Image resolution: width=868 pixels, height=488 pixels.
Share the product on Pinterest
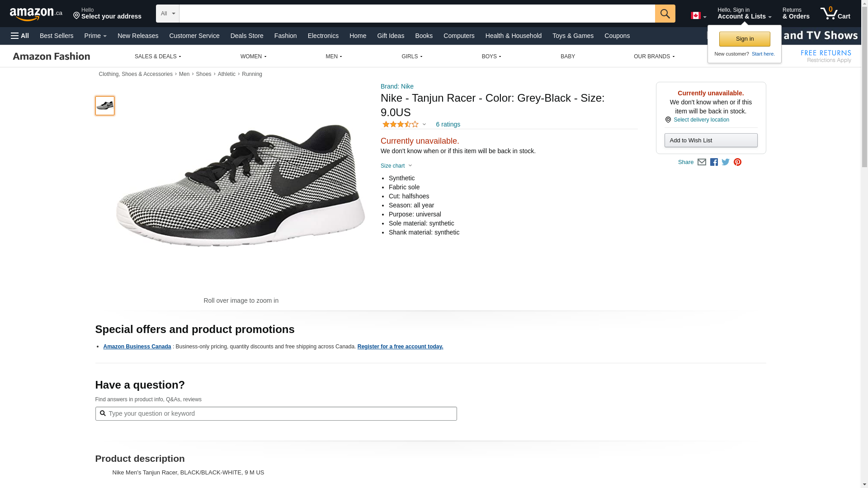point(737,162)
